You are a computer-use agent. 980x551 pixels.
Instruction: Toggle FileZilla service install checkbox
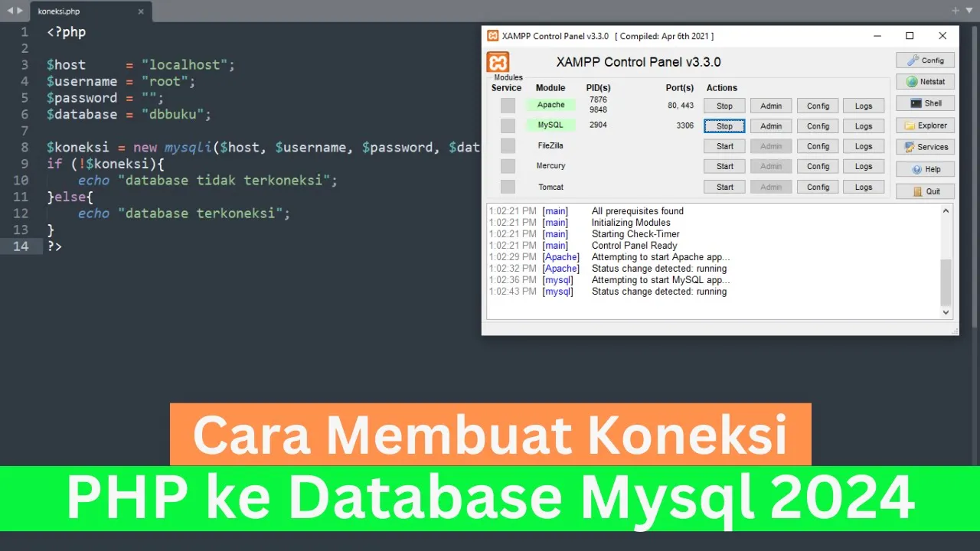[508, 145]
